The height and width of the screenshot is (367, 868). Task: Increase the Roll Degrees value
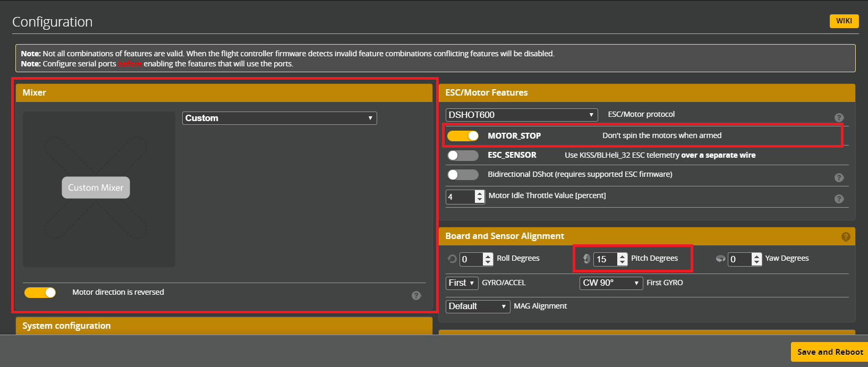488,255
